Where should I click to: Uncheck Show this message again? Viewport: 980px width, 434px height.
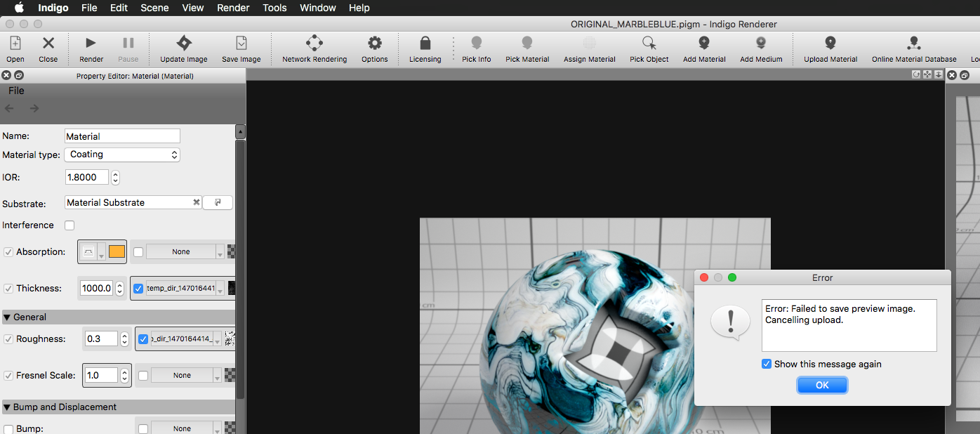tap(767, 364)
